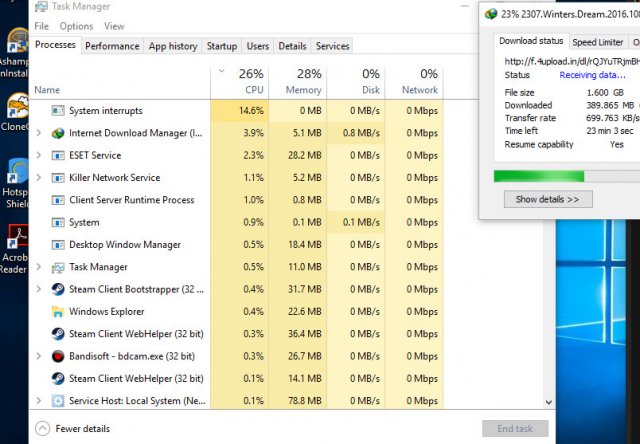Click the Desktop Window Manager icon
This screenshot has height=444, width=640.
tap(58, 245)
